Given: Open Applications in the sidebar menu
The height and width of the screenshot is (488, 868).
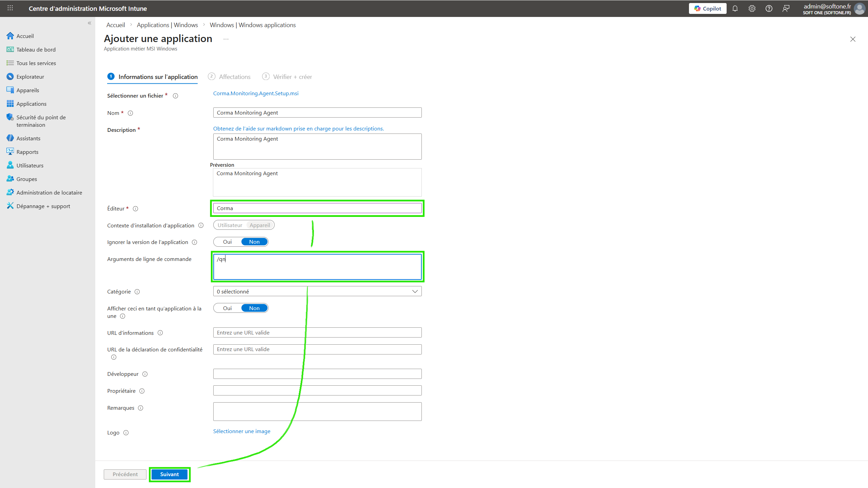Looking at the screenshot, I should 31,104.
